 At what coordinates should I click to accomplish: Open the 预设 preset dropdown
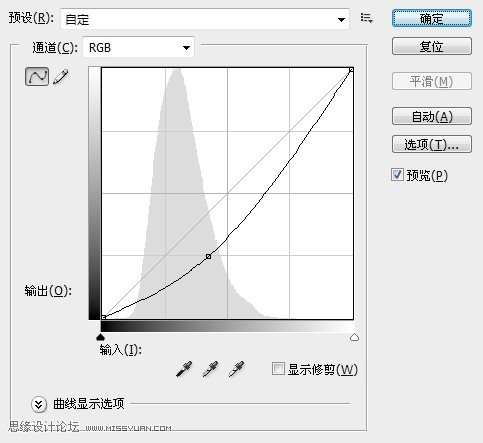[205, 19]
